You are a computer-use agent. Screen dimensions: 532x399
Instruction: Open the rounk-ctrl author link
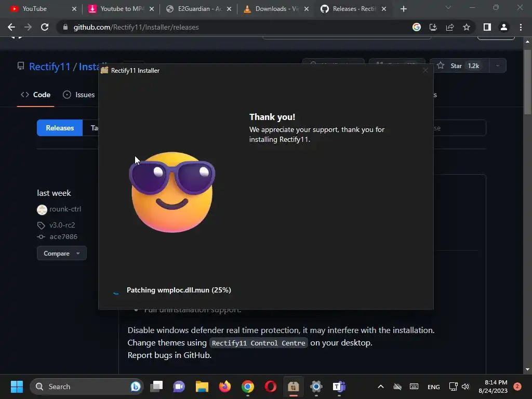(65, 209)
